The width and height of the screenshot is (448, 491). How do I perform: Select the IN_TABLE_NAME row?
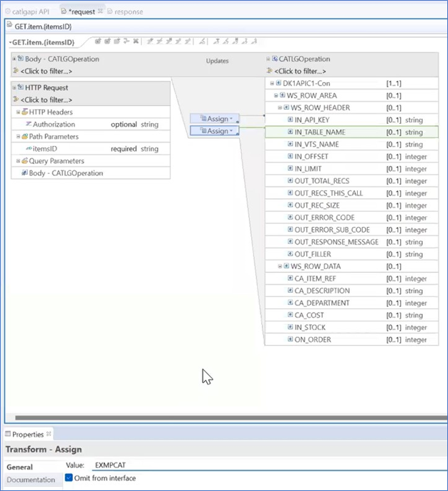351,132
